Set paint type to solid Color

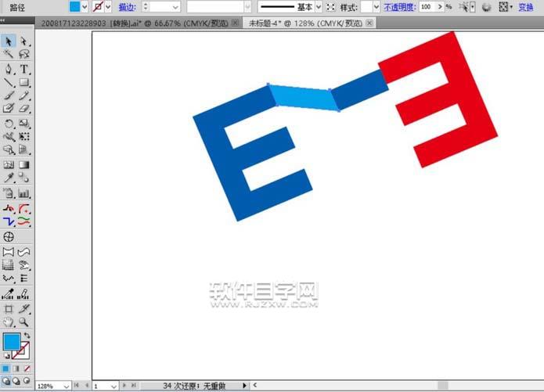(6, 369)
